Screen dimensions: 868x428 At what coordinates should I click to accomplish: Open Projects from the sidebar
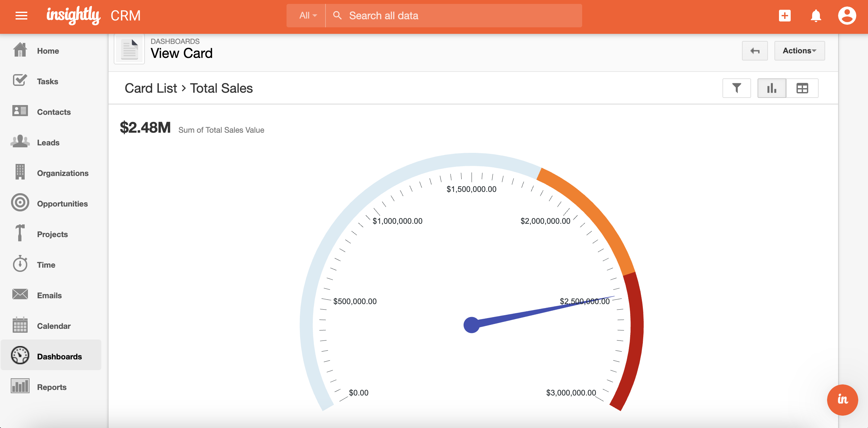pyautogui.click(x=52, y=234)
